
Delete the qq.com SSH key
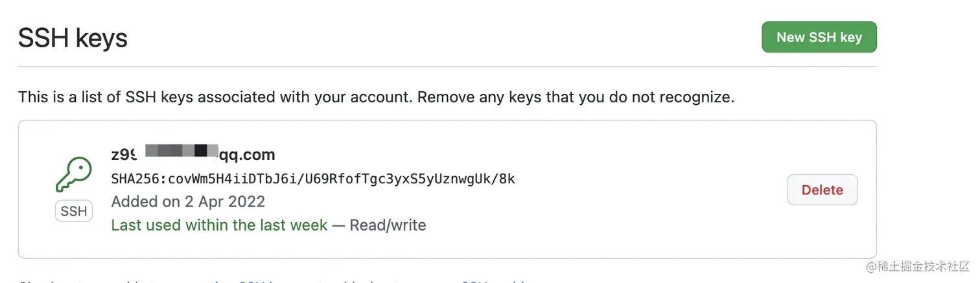(822, 190)
